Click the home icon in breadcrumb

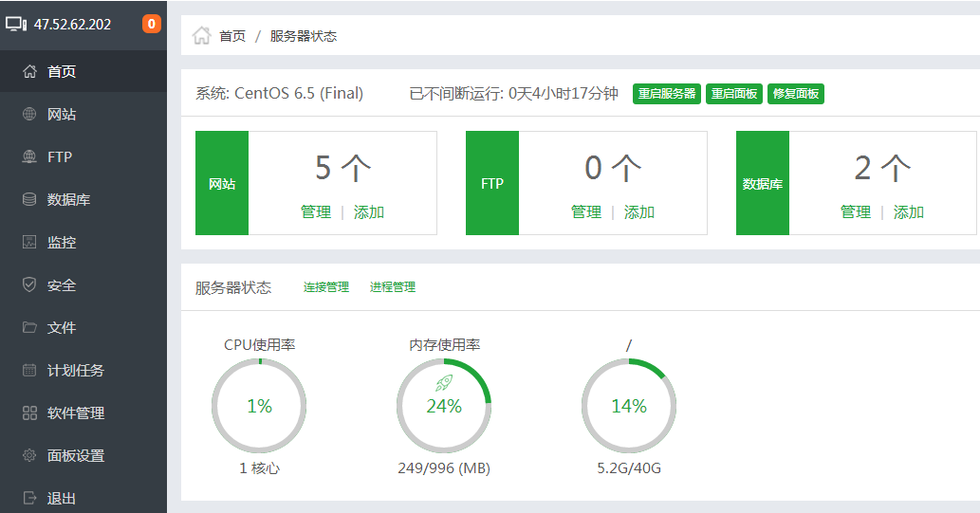tap(201, 36)
